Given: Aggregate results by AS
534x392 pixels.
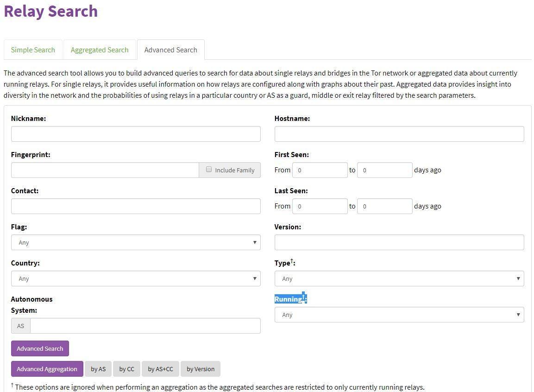Looking at the screenshot, I should (98, 369).
